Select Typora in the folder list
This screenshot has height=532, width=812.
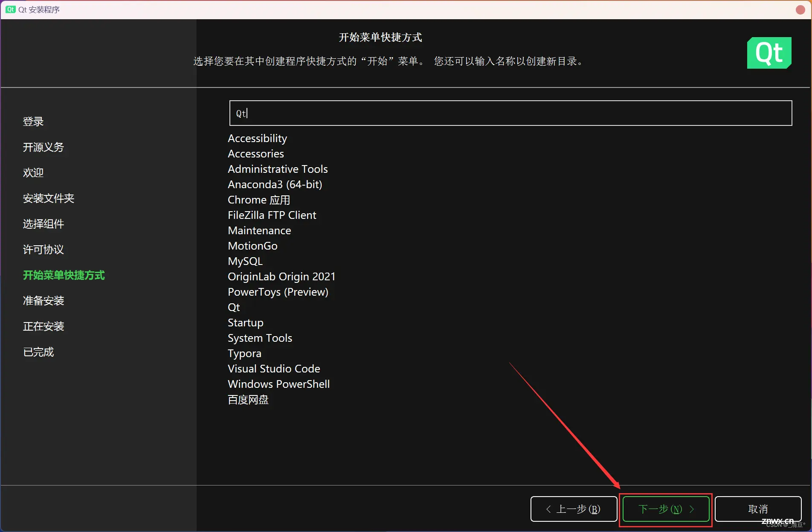pyautogui.click(x=244, y=353)
